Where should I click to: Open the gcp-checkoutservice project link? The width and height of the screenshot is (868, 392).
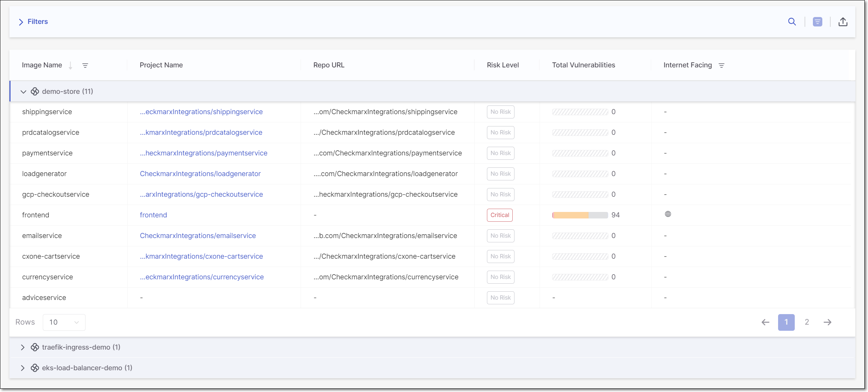(201, 195)
